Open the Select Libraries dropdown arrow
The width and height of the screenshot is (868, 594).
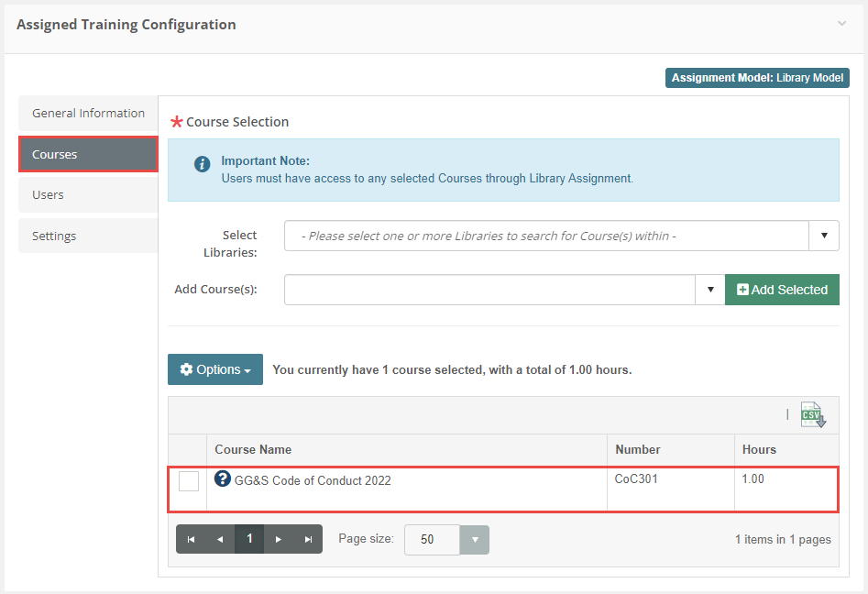(824, 236)
